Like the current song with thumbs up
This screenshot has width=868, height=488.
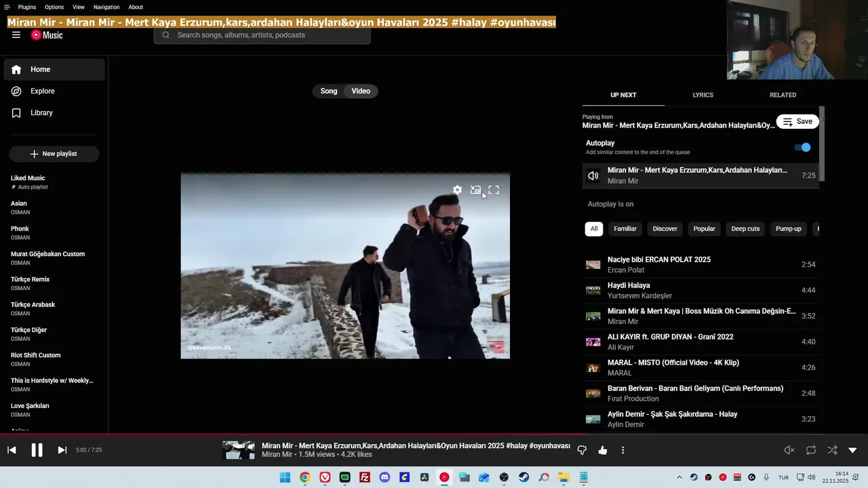pyautogui.click(x=603, y=450)
